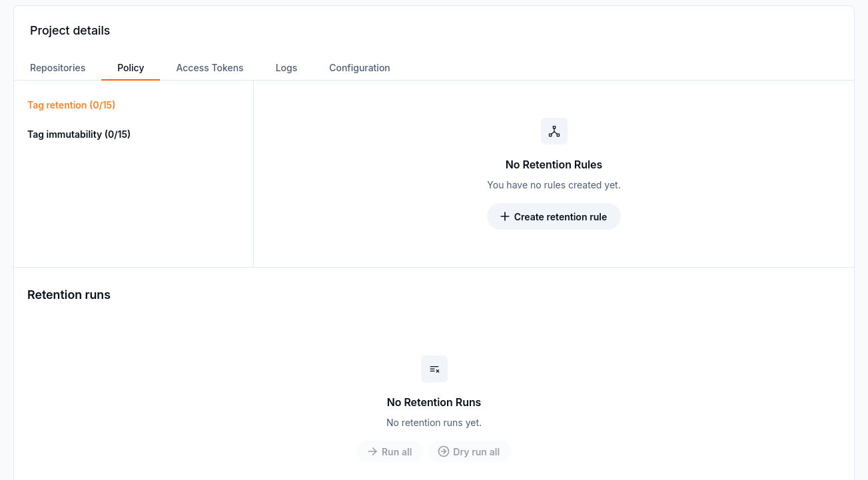Click the Create retention rule button
This screenshot has height=480, width=868.
point(554,217)
